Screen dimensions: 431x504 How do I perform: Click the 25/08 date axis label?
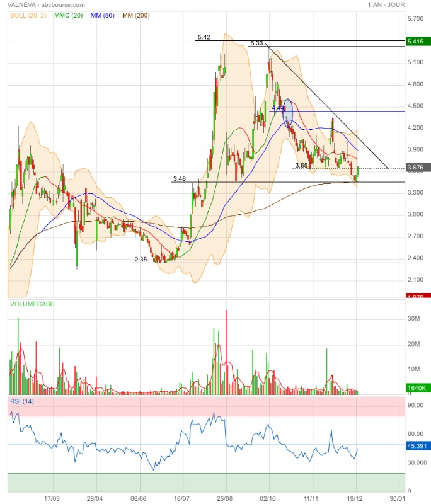[x=225, y=498]
